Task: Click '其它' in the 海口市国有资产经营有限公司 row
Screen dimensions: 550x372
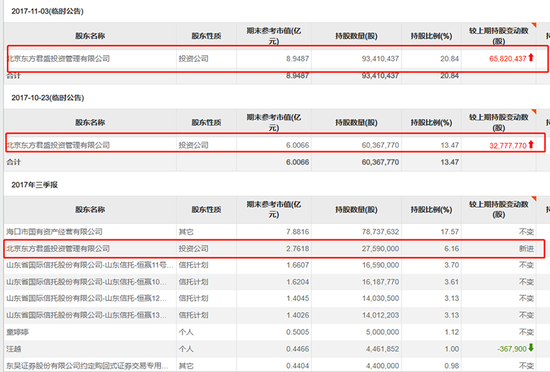Action: pyautogui.click(x=186, y=232)
